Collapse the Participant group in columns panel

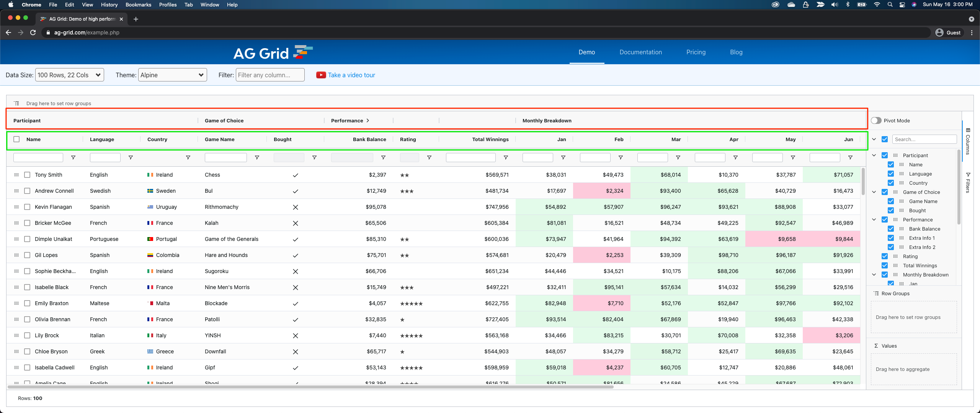874,155
